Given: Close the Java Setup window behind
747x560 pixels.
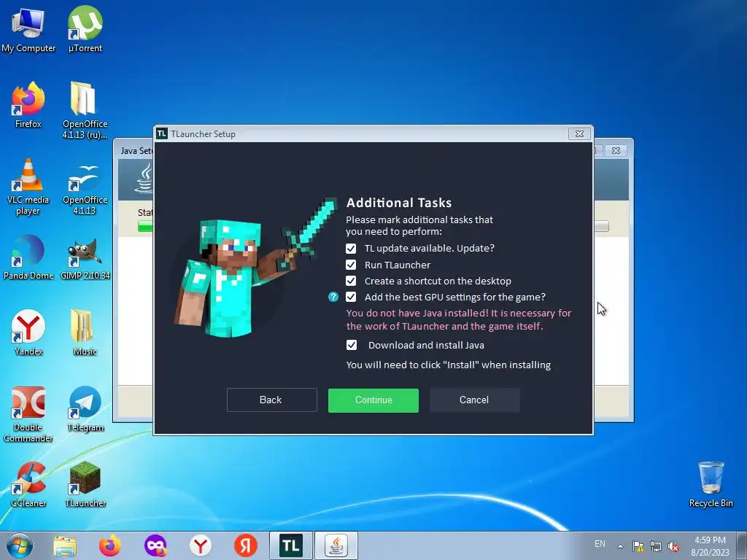Looking at the screenshot, I should pos(616,150).
